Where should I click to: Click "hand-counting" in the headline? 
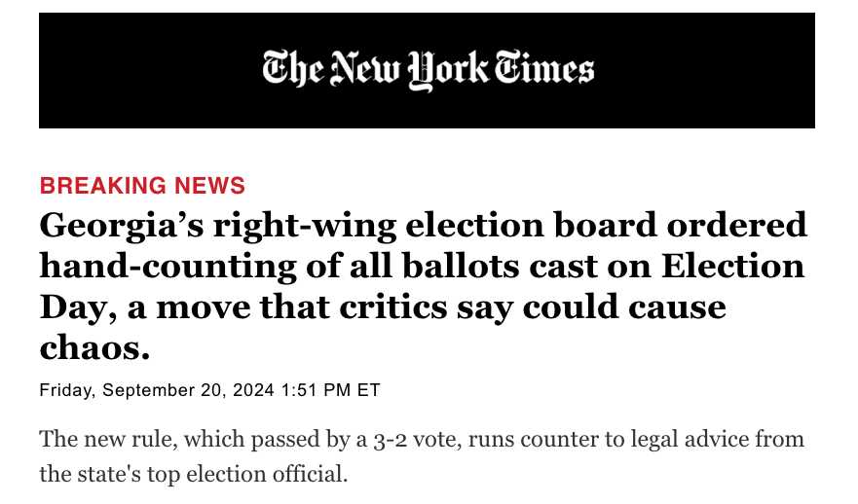click(x=168, y=268)
